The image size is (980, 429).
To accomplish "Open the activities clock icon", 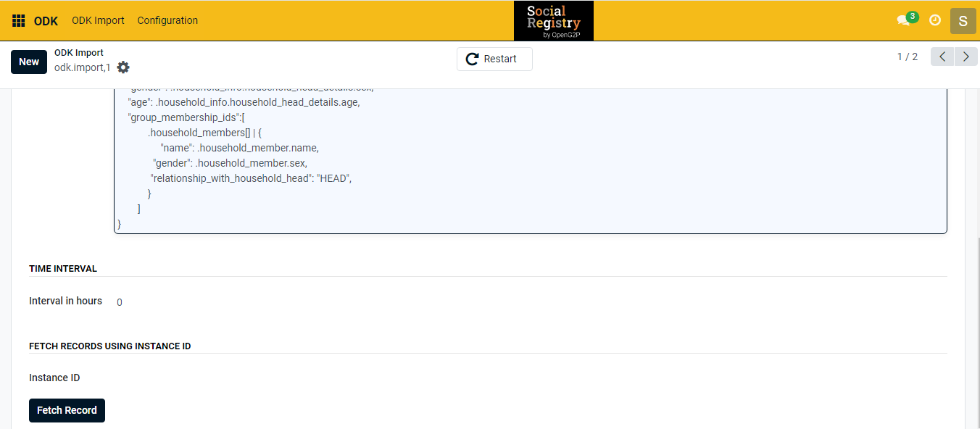I will point(935,20).
